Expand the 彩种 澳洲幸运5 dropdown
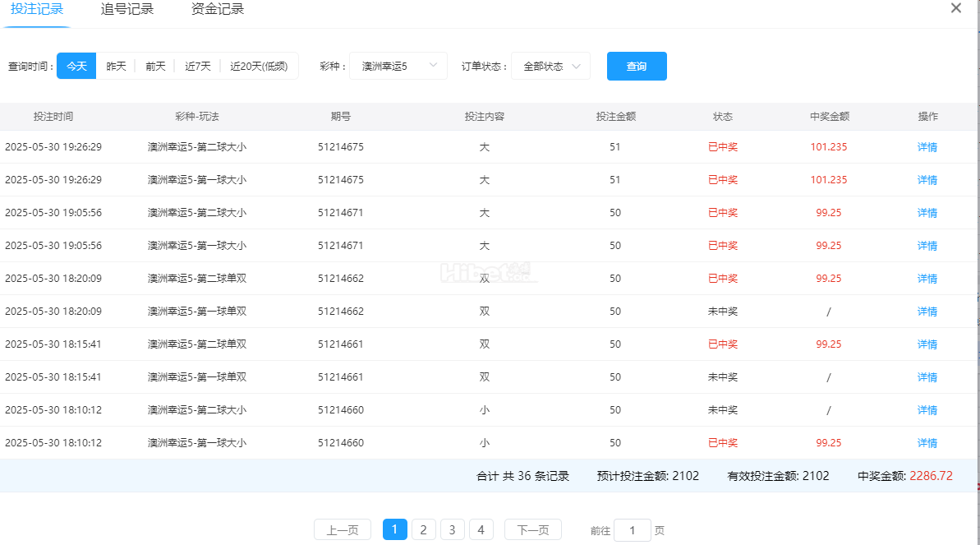The height and width of the screenshot is (545, 980). pos(398,67)
